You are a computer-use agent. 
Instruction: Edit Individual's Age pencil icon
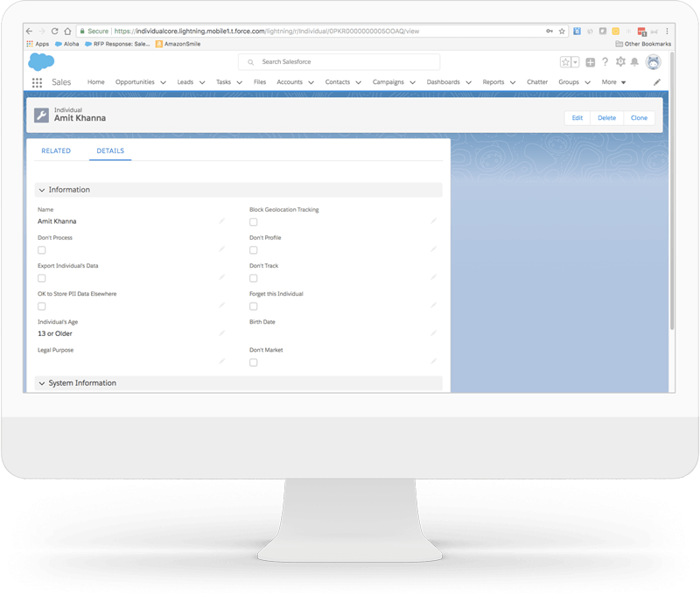[222, 333]
